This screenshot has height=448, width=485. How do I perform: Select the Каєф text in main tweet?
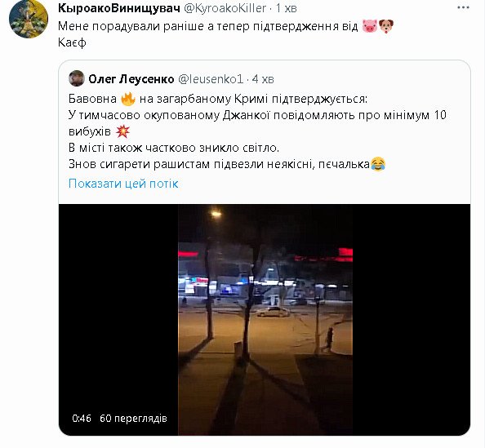pyautogui.click(x=72, y=42)
